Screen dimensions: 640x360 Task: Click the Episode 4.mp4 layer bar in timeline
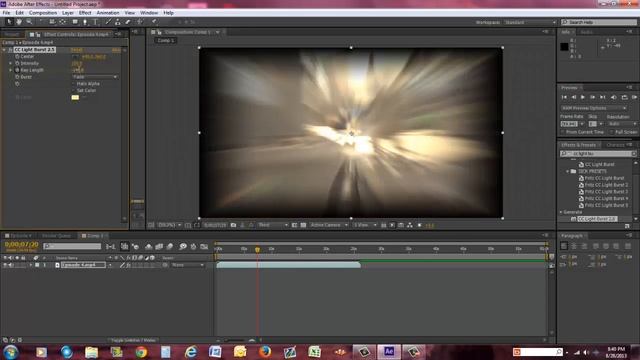point(288,265)
